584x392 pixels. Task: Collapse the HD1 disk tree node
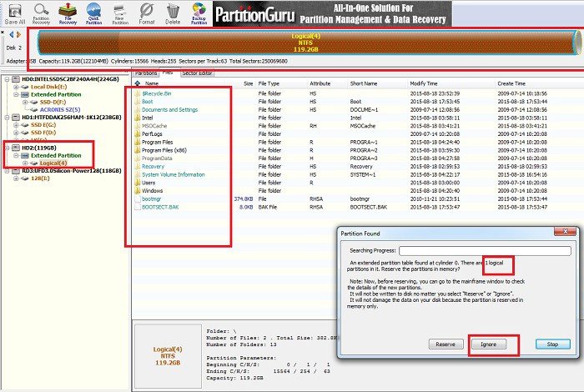point(7,118)
